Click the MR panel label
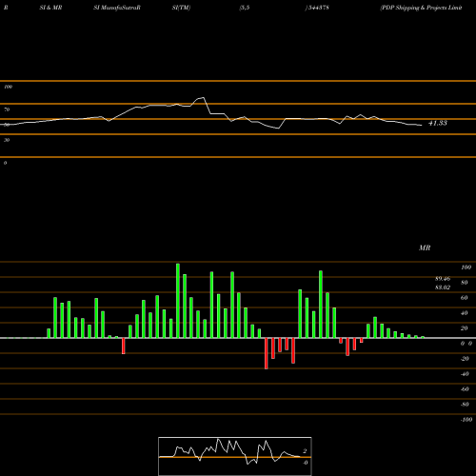This screenshot has width=476, height=476. coord(425,248)
